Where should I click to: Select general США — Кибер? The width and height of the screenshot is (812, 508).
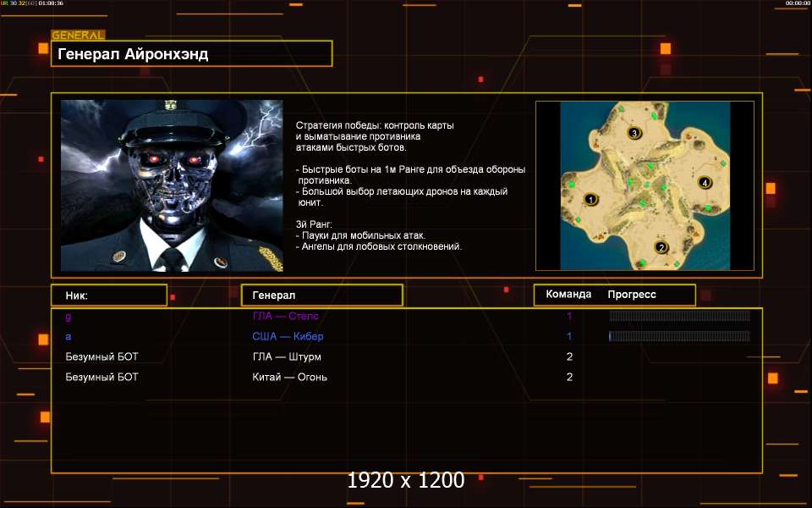click(x=288, y=336)
